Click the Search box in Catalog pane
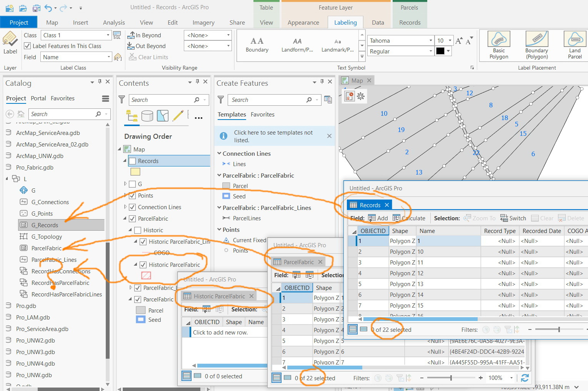The width and height of the screenshot is (588, 391). pyautogui.click(x=62, y=114)
